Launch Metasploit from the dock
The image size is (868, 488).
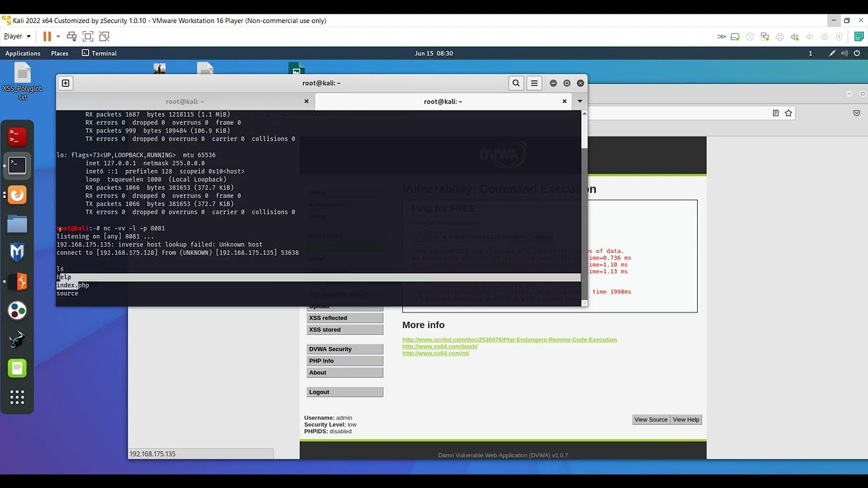(x=17, y=253)
